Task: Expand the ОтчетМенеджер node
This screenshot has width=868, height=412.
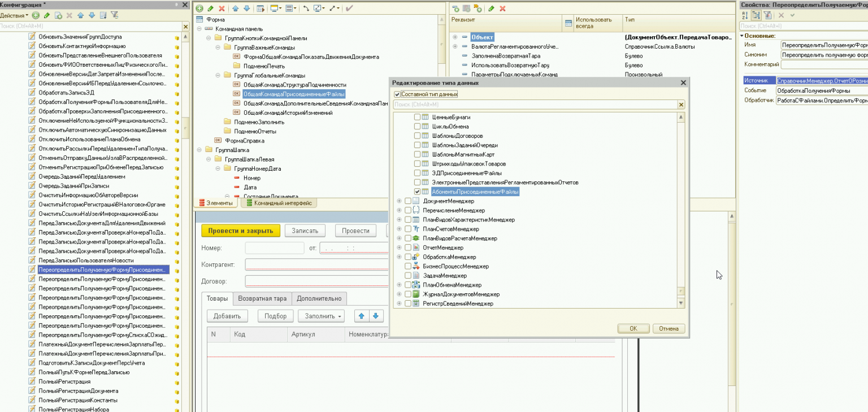Action: [399, 248]
